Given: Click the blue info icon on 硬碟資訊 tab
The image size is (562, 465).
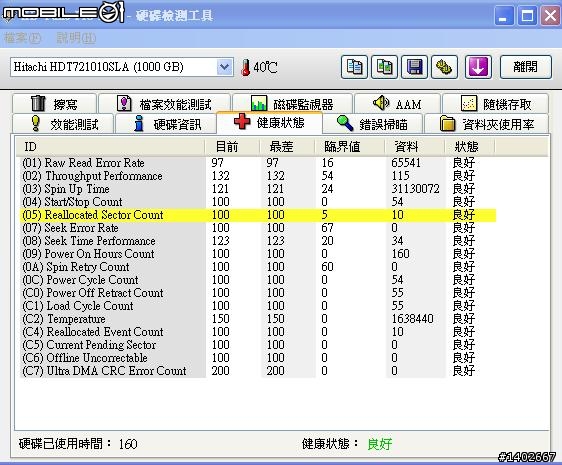Looking at the screenshot, I should point(139,123).
